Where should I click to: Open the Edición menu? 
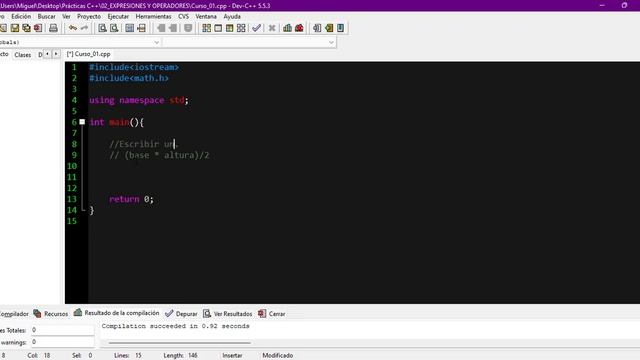[x=21, y=16]
